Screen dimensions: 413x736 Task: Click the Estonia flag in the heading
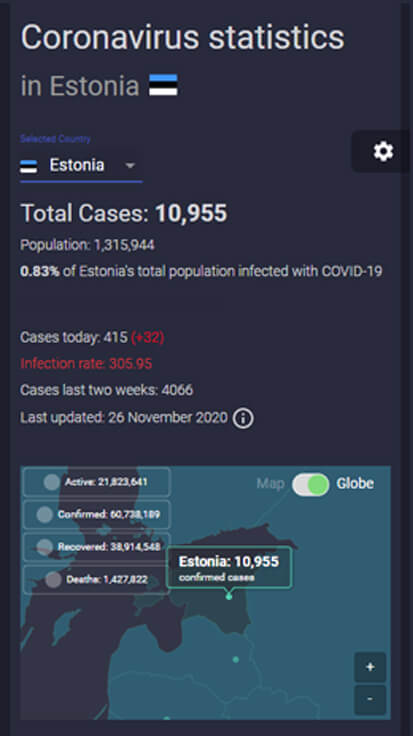(x=163, y=85)
